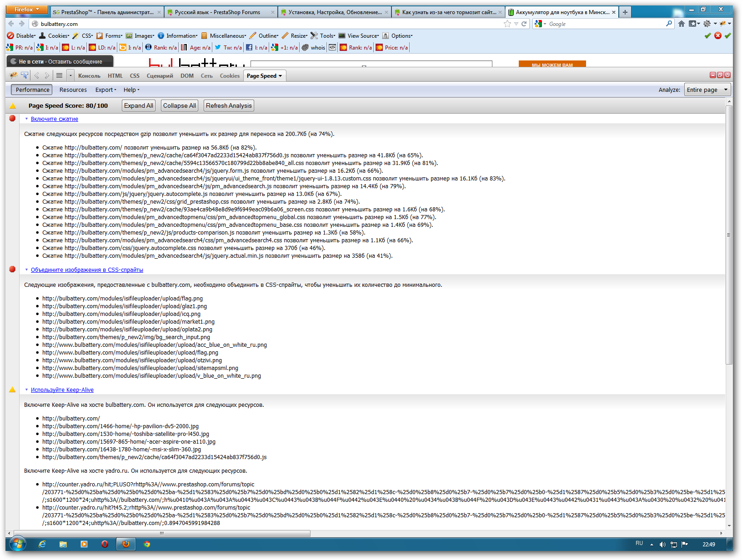Switch to the Консоль Firebug tab
This screenshot has height=560, width=742.
click(89, 76)
